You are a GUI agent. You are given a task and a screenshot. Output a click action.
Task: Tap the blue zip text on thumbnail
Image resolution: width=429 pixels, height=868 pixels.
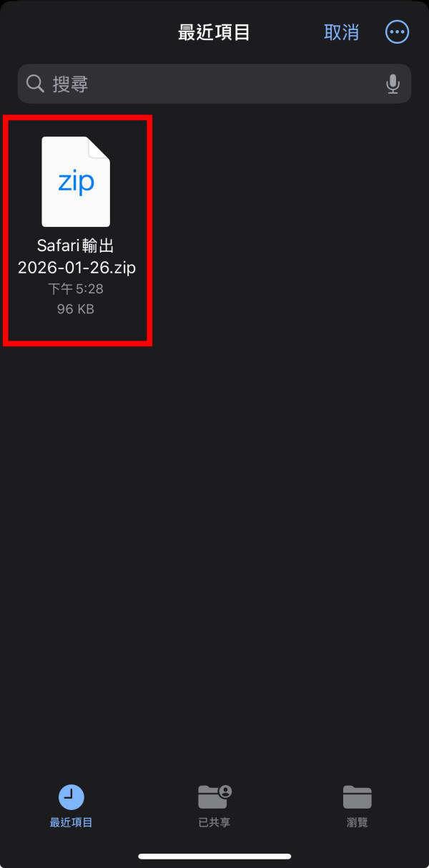76,182
